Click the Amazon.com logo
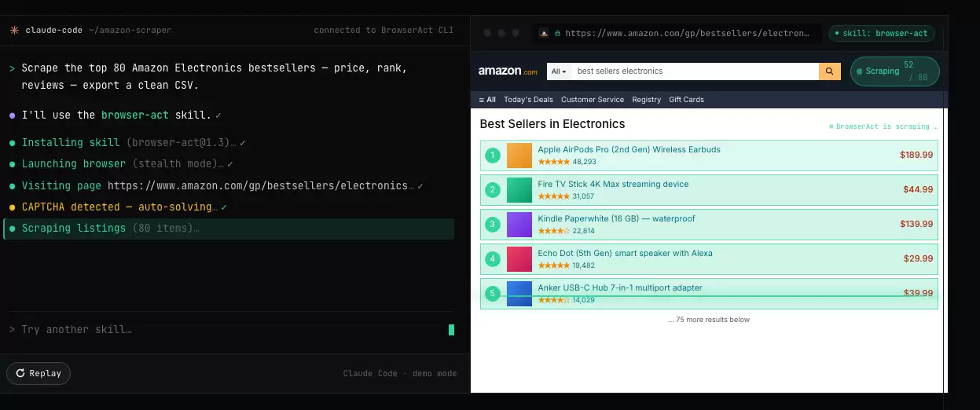 (508, 71)
